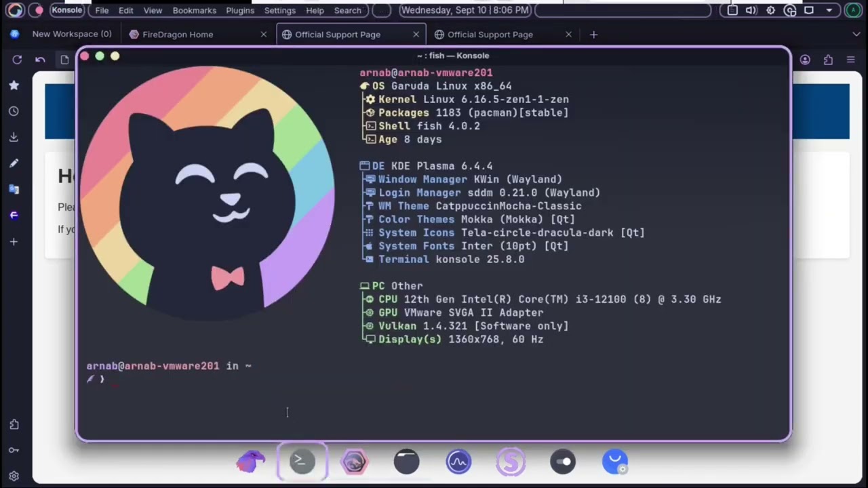Open history clock in browser sidebar
Screen dimensions: 868x488
click(x=14, y=111)
